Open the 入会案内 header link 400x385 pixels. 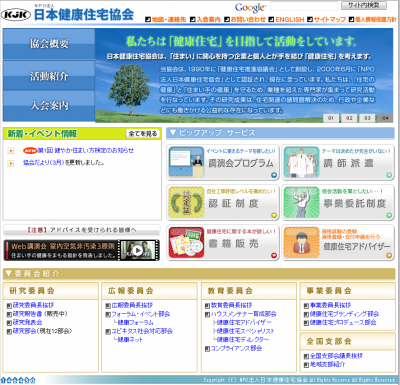[x=208, y=20]
